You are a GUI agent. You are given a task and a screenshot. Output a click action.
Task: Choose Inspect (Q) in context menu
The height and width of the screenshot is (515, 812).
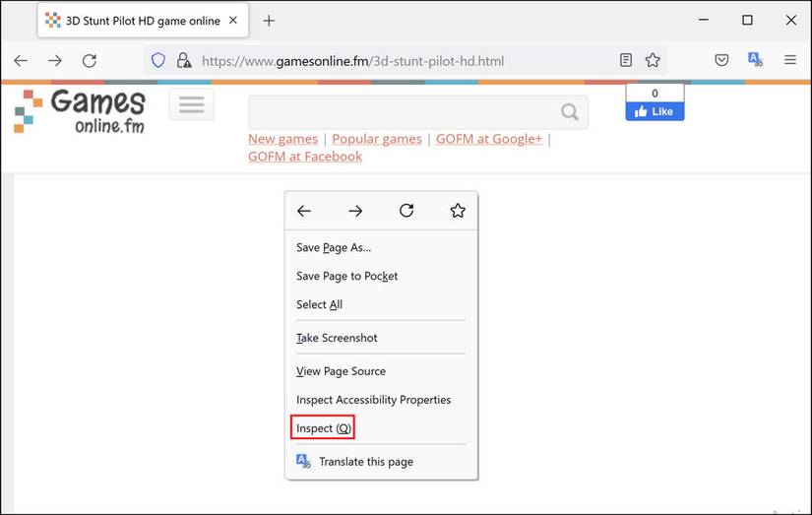pos(381,428)
